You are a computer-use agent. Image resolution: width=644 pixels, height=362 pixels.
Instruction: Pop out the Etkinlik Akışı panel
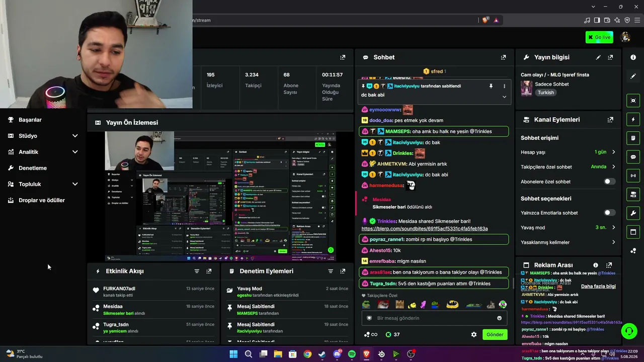(x=209, y=271)
